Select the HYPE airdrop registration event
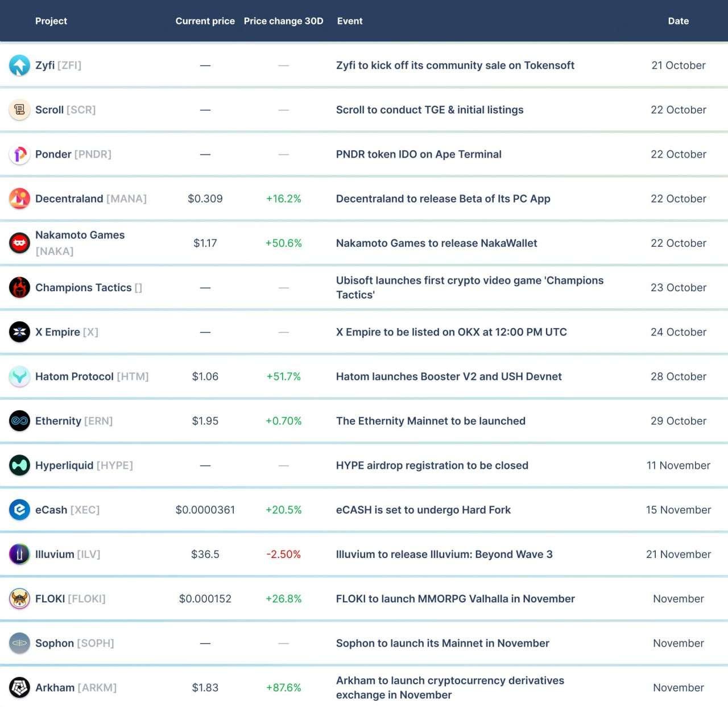 tap(432, 465)
